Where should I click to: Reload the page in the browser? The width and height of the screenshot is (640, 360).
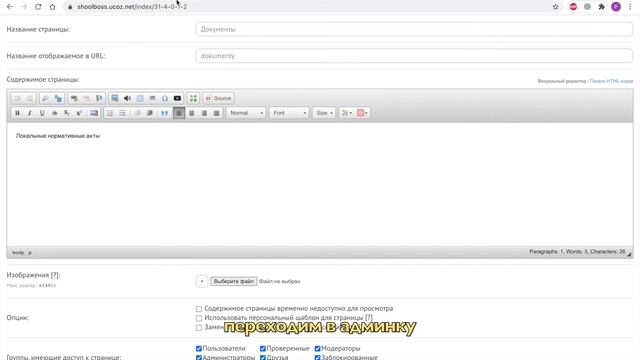pos(38,7)
